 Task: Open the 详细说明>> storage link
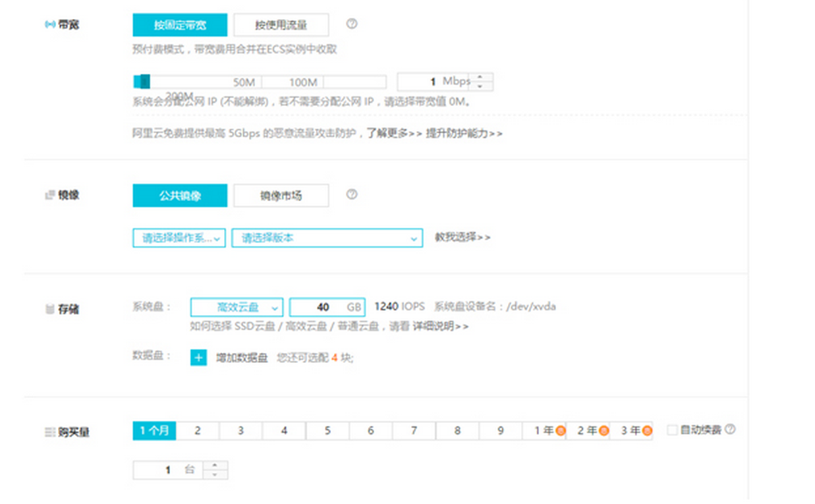coord(441,326)
